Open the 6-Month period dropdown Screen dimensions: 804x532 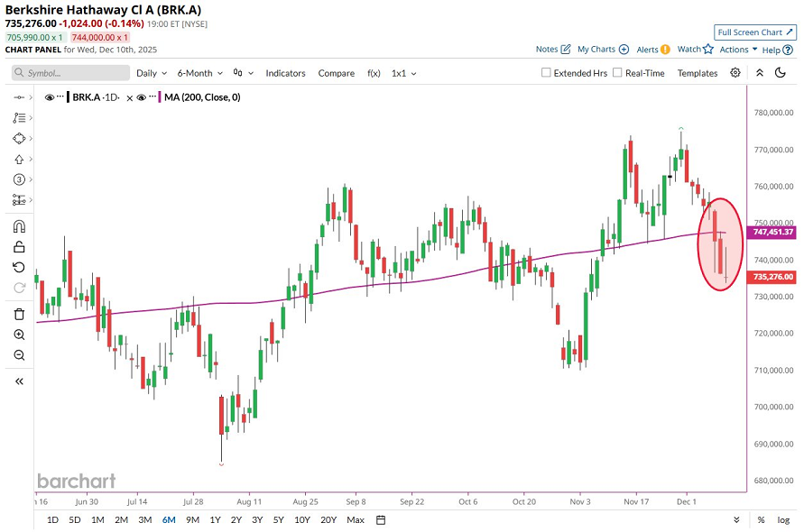[x=200, y=73]
